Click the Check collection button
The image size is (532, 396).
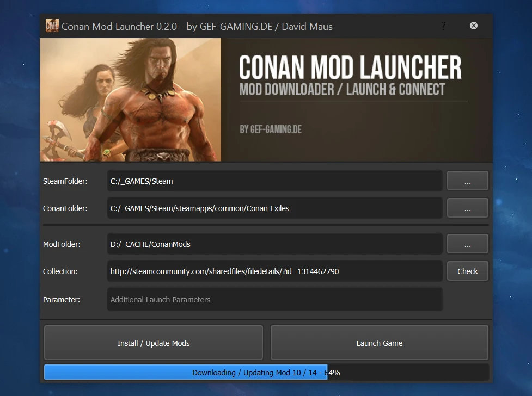pos(468,271)
